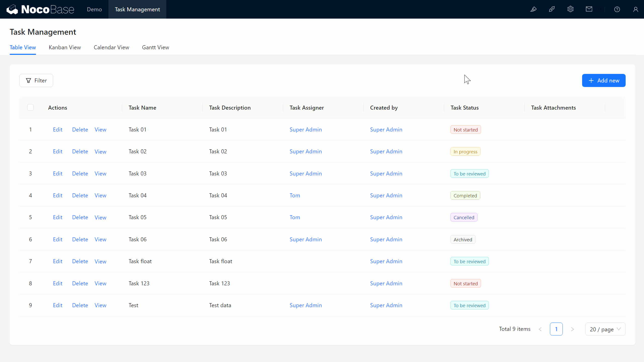Open the Demo menu item
The height and width of the screenshot is (362, 644).
[x=94, y=9]
